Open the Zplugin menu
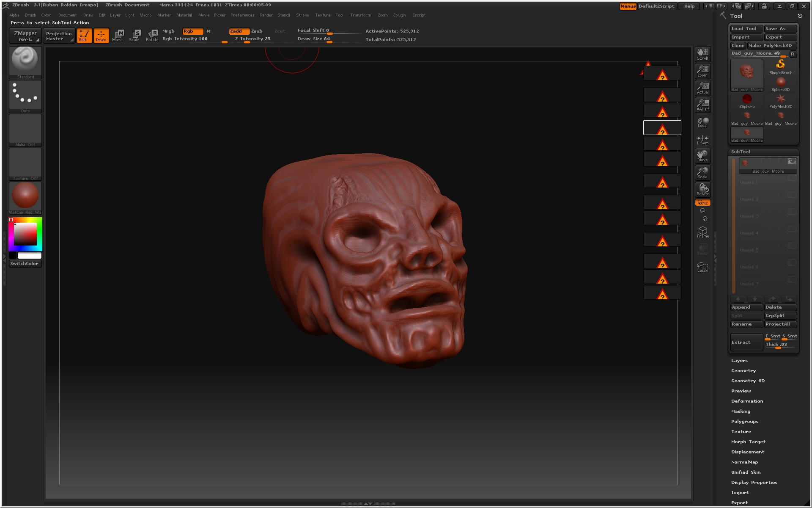The width and height of the screenshot is (812, 508). [x=399, y=15]
